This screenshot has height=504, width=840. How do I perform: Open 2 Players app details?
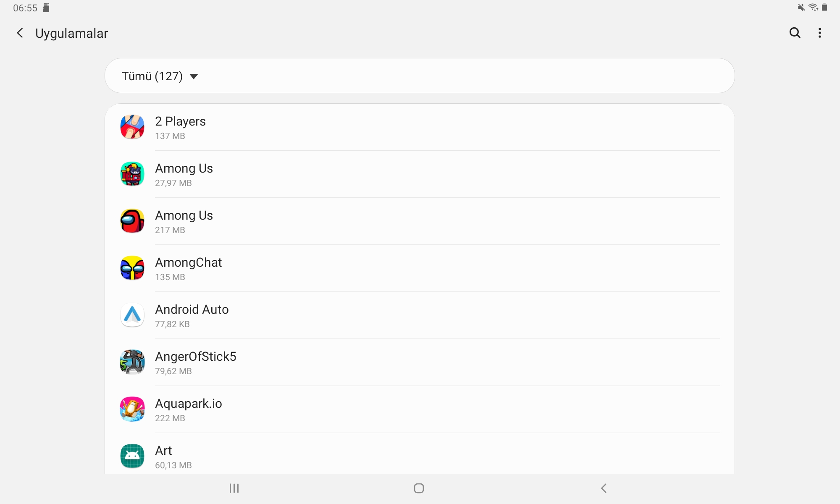coord(420,127)
